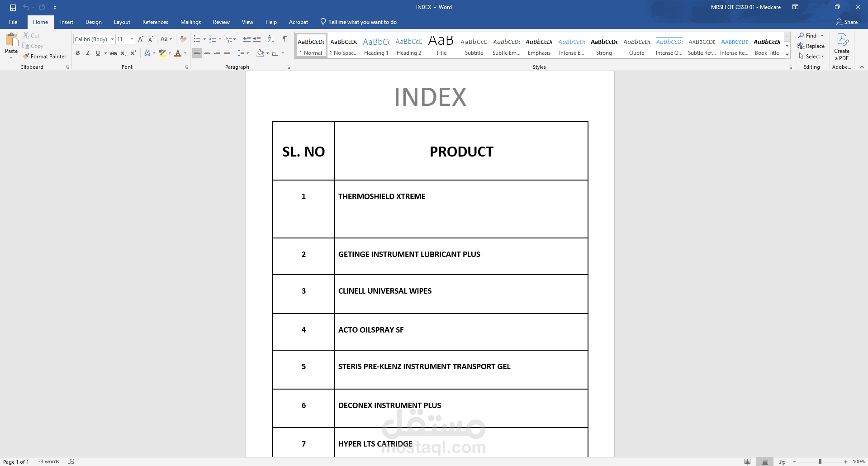Open the font name dropdown
This screenshot has width=868, height=466.
tap(112, 39)
